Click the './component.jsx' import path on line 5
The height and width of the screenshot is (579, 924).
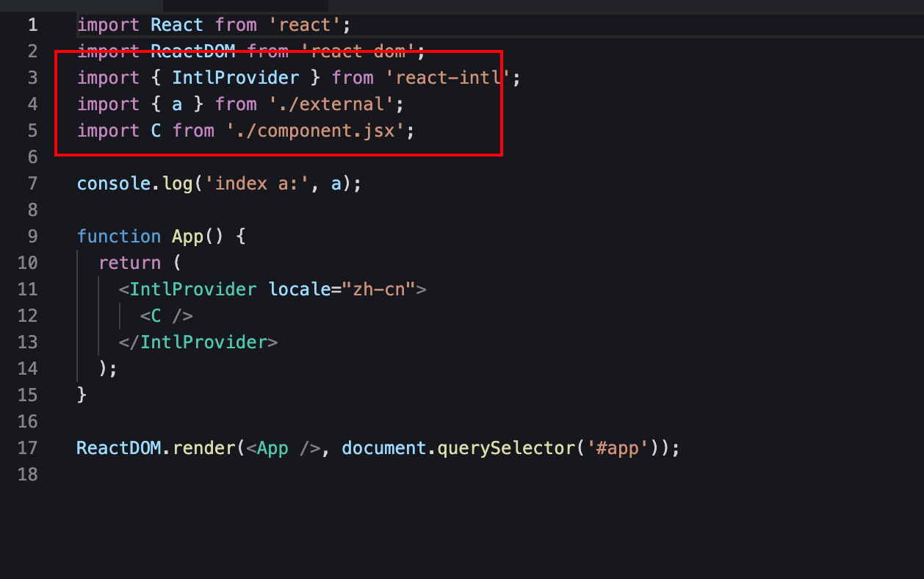coord(316,130)
